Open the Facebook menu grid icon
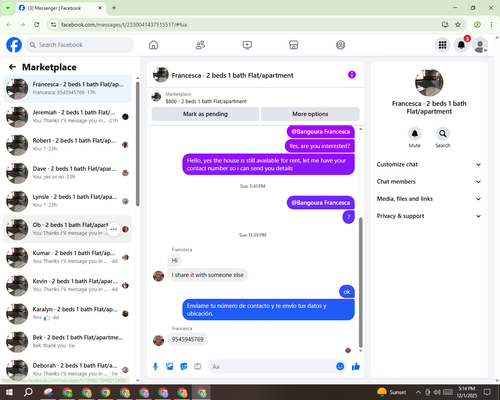 click(x=442, y=45)
